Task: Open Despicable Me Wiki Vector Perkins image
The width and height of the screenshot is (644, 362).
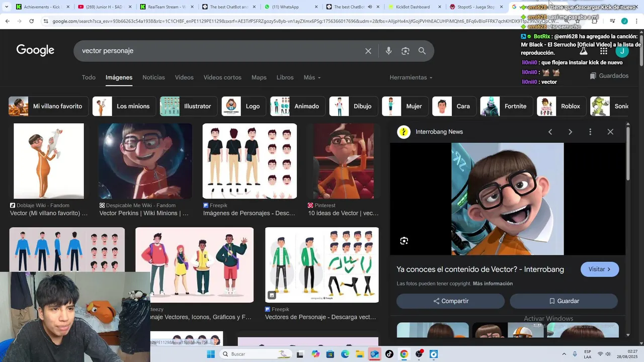Action: tap(145, 161)
